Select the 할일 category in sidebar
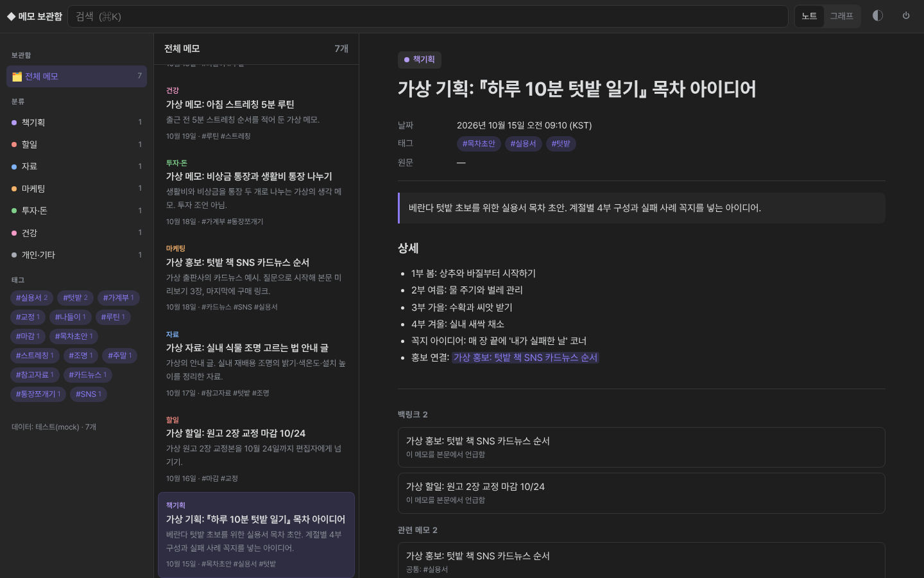Viewport: 924px width, 578px height. 77,144
